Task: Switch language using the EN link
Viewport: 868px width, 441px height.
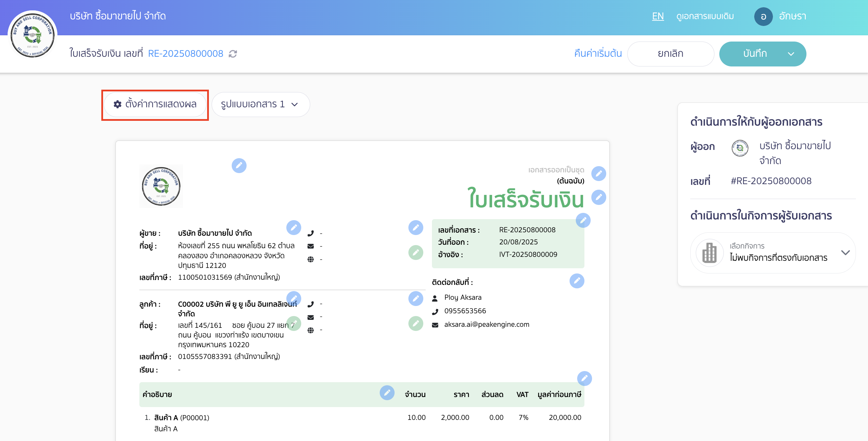Action: tap(658, 16)
